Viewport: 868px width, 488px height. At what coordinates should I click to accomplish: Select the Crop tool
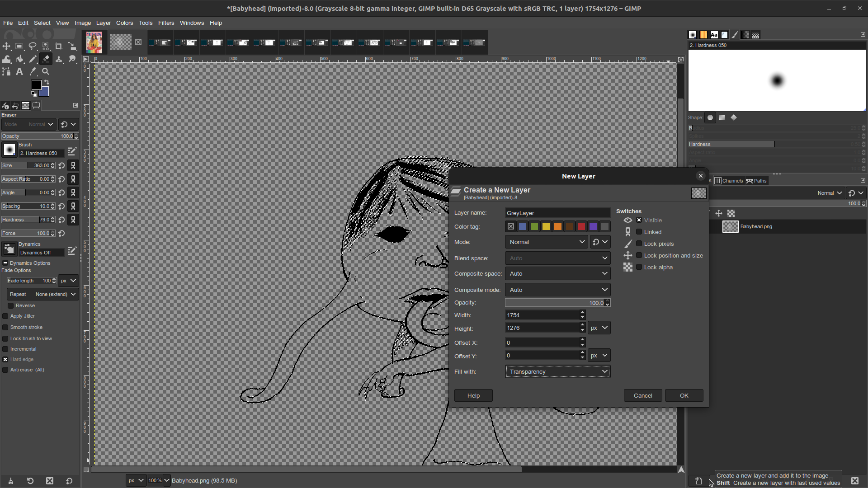coord(58,47)
